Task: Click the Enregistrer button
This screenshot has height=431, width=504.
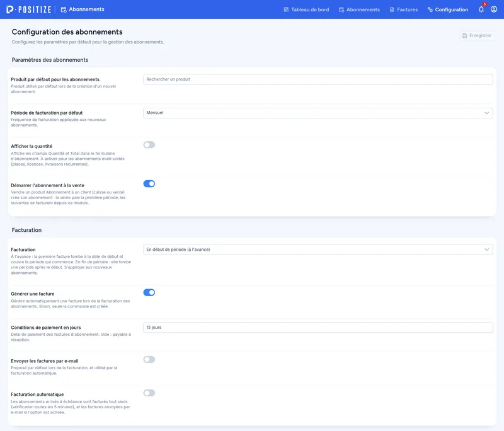Action: click(x=477, y=35)
